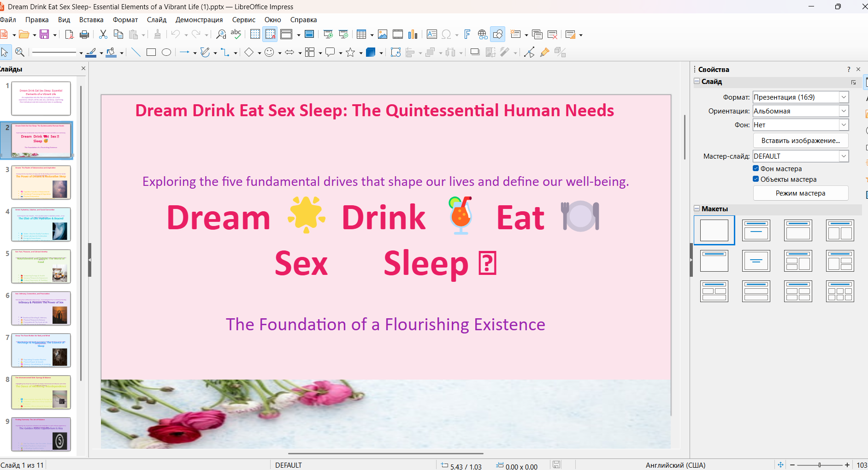Select slide 5 thumbnail
Image resolution: width=868 pixels, height=470 pixels.
pos(41,266)
